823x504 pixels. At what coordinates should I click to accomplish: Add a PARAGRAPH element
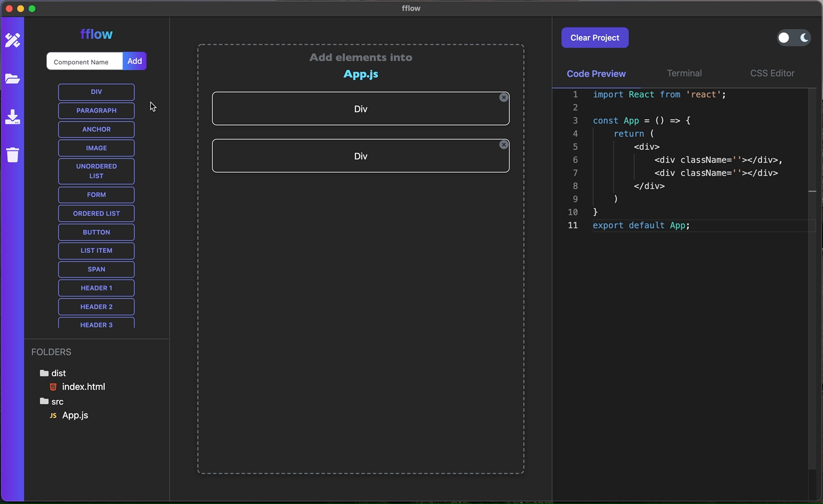pyautogui.click(x=96, y=111)
